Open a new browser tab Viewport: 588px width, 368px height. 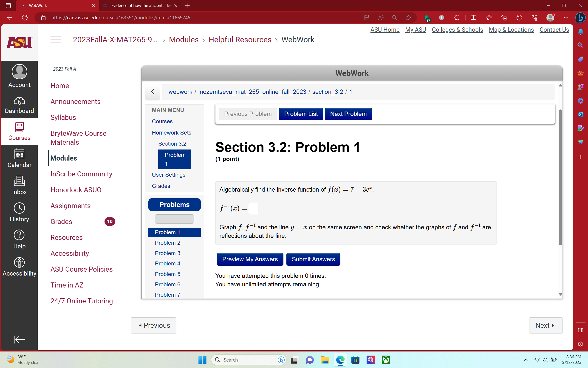coord(187,5)
